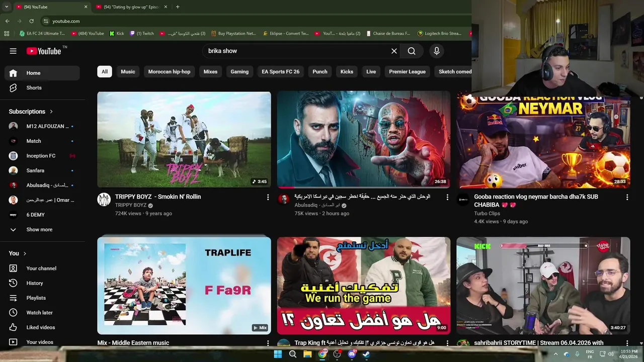
Task: Expand Subscriptions section chevron
Action: (51, 112)
